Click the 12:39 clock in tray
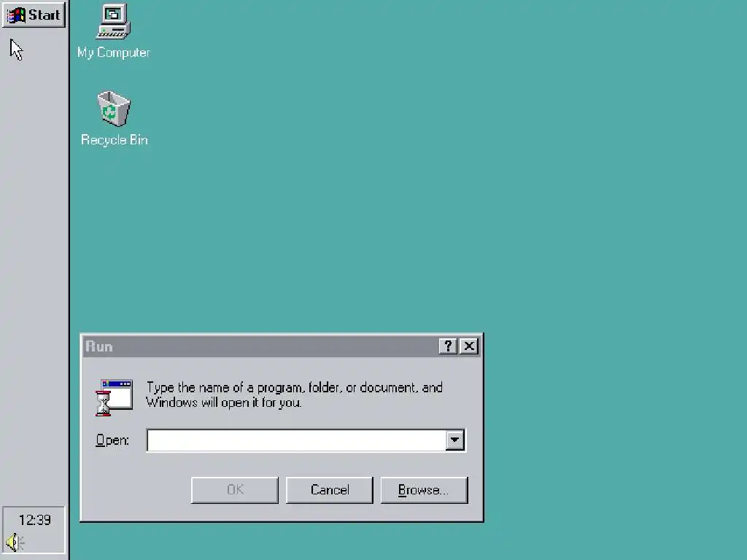The width and height of the screenshot is (747, 560). tap(34, 519)
